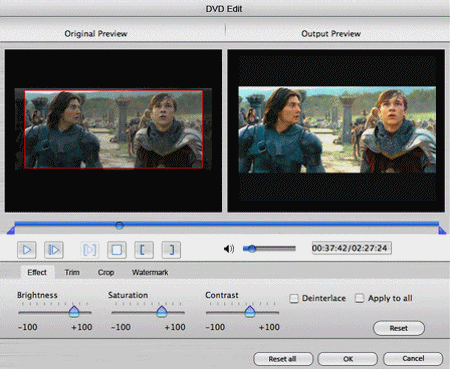Click the left trim marker triangle
This screenshot has height=369, width=450.
pos(11,230)
